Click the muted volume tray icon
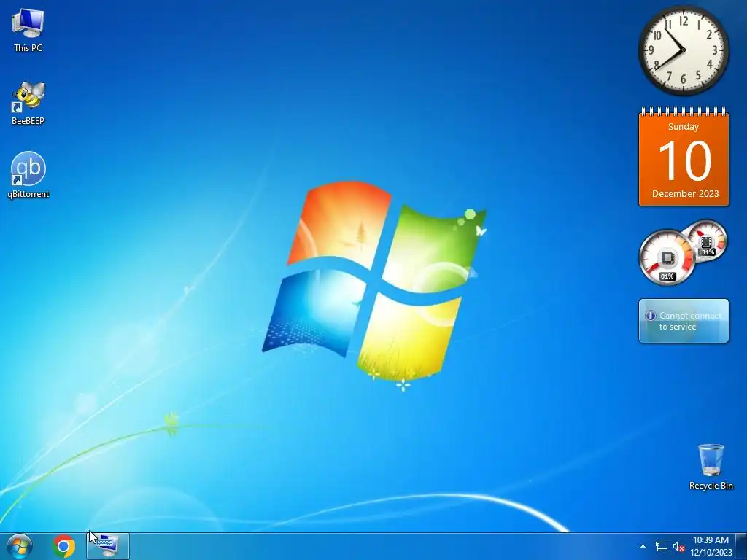 tap(678, 546)
